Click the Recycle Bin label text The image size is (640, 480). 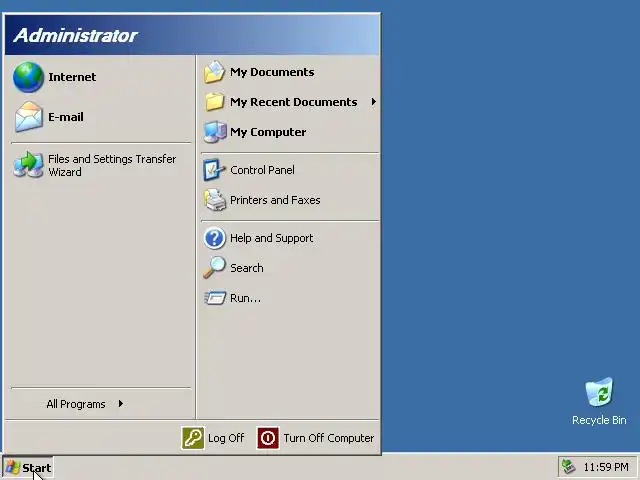pos(599,420)
